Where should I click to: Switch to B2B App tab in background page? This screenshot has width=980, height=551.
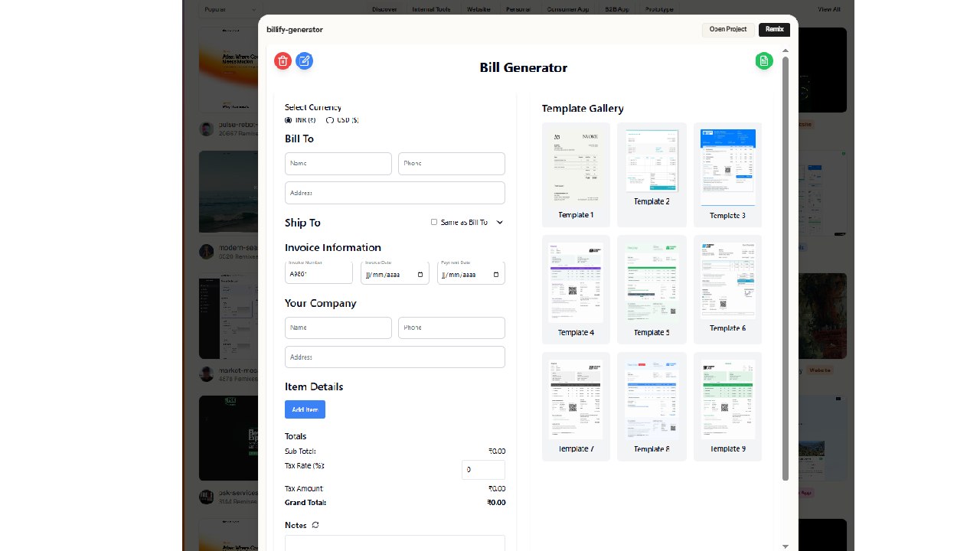click(616, 9)
